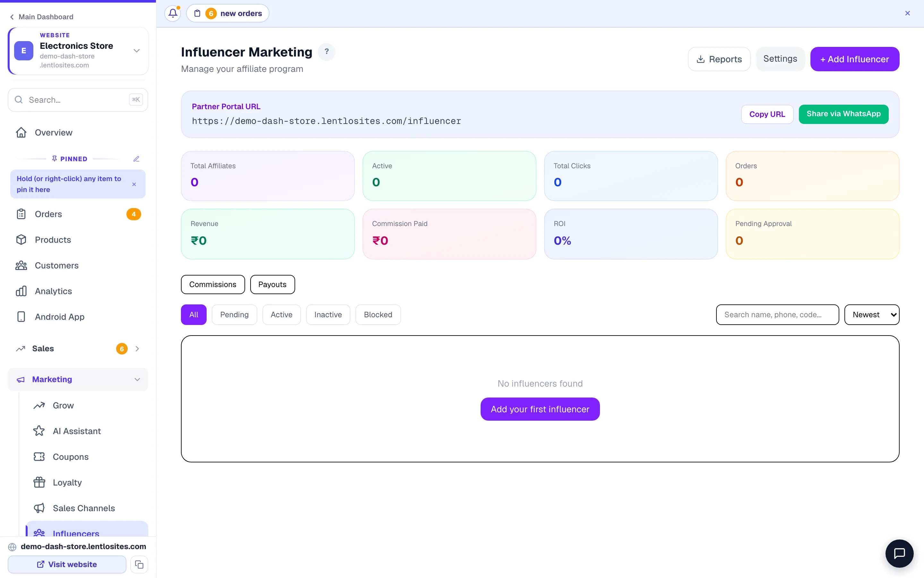
Task: Go back to Main Dashboard
Action: (42, 17)
